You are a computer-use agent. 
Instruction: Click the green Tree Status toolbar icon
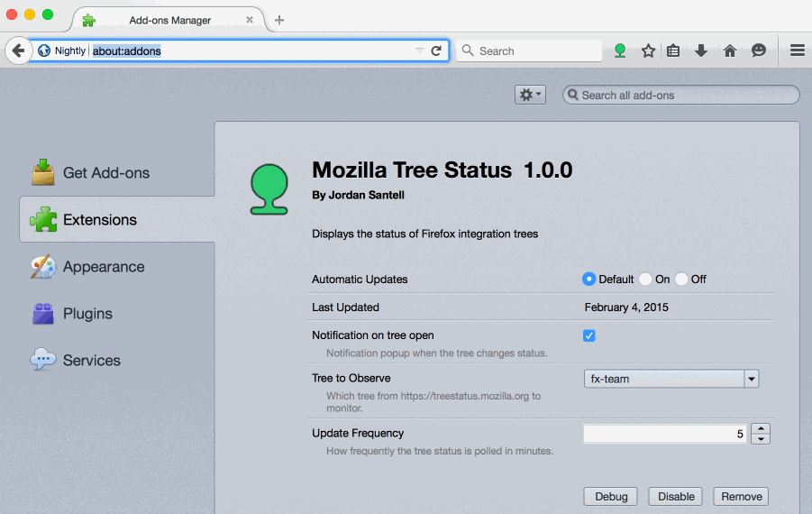click(620, 50)
